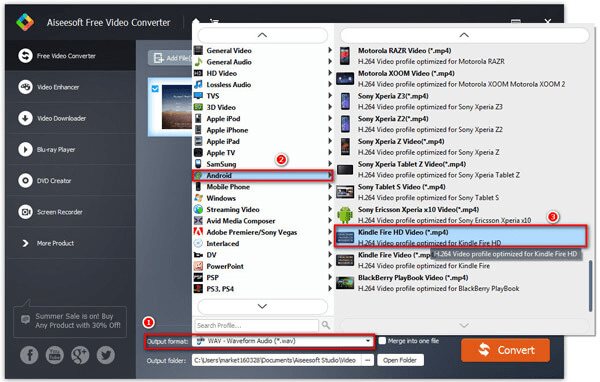Click in the Search Profile field
Screen dimensions: 600x382
point(256,325)
